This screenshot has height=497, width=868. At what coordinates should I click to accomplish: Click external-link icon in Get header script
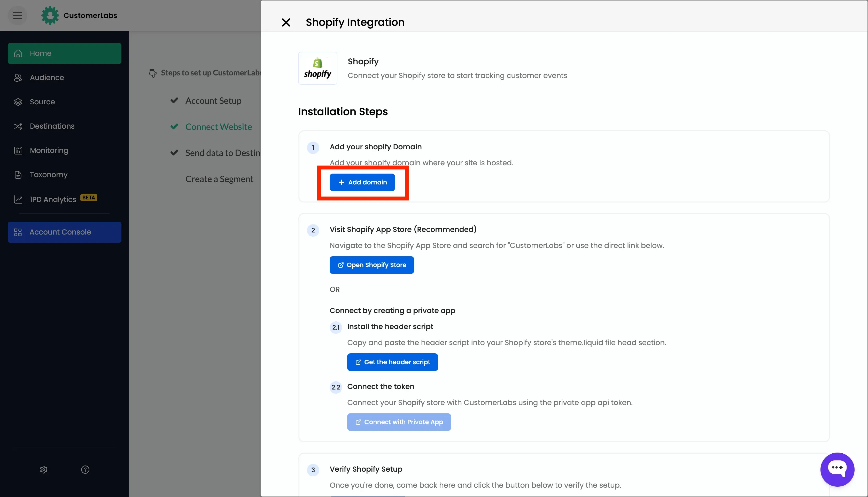[x=358, y=362]
